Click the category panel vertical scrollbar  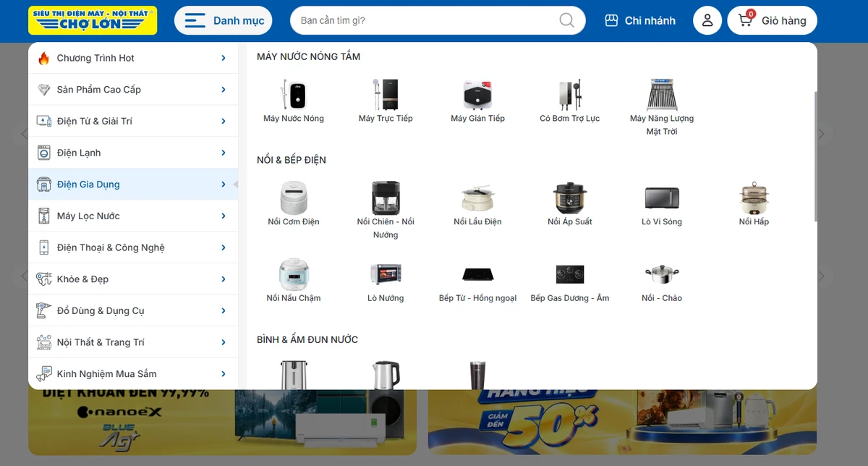815,156
